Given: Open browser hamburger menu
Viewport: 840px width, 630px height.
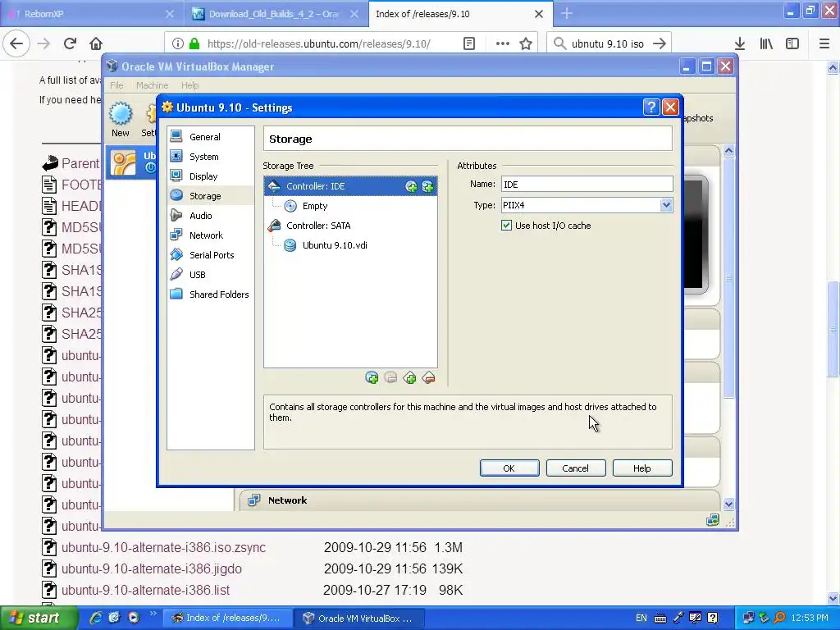Looking at the screenshot, I should [824, 43].
